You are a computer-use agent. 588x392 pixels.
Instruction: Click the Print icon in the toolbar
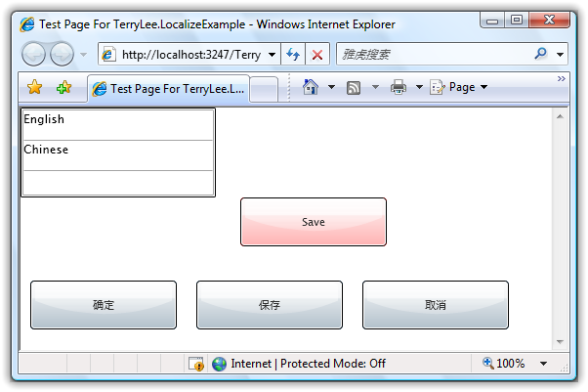tap(399, 88)
